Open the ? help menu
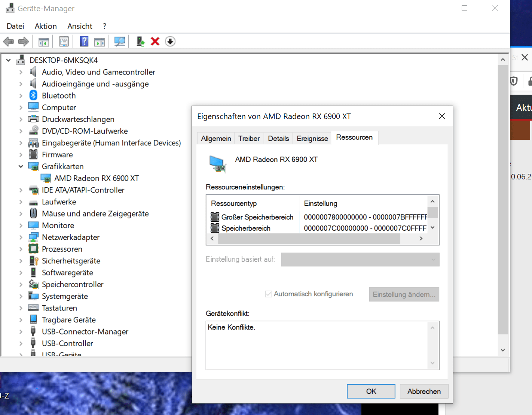Viewport: 532px width, 415px height. coord(104,26)
